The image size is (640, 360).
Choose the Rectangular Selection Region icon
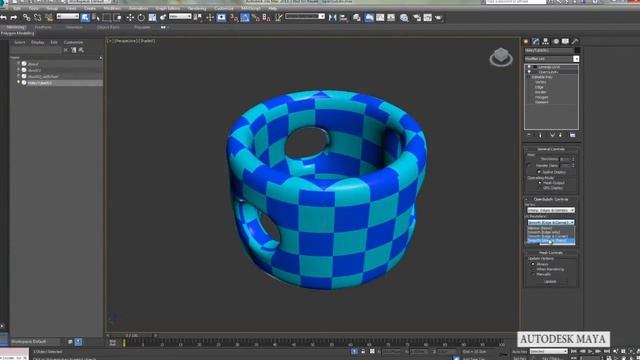(107, 18)
